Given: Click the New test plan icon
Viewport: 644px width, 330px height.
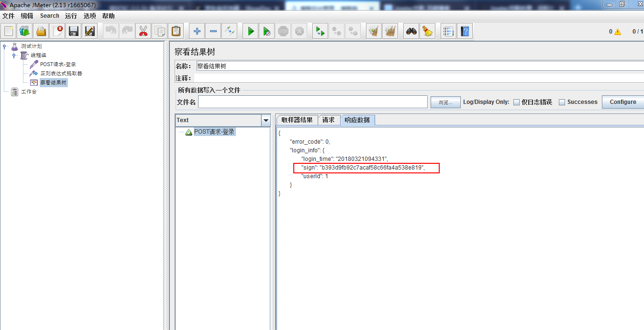Looking at the screenshot, I should pyautogui.click(x=9, y=32).
